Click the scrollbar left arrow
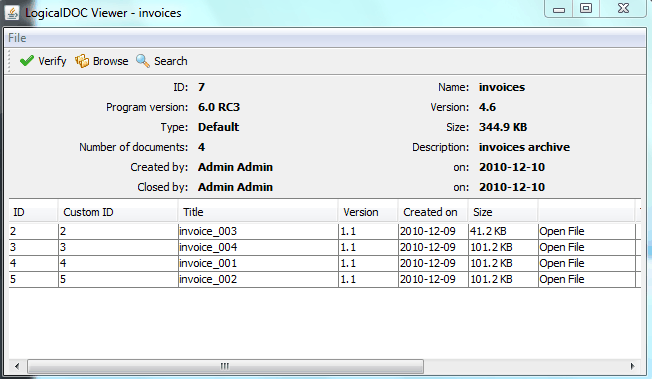 (17, 367)
